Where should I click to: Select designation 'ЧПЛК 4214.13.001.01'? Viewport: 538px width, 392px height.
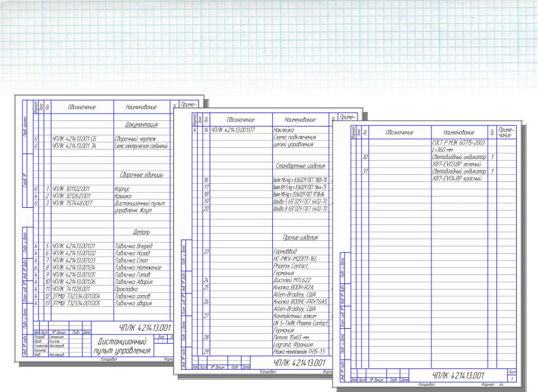[74, 246]
